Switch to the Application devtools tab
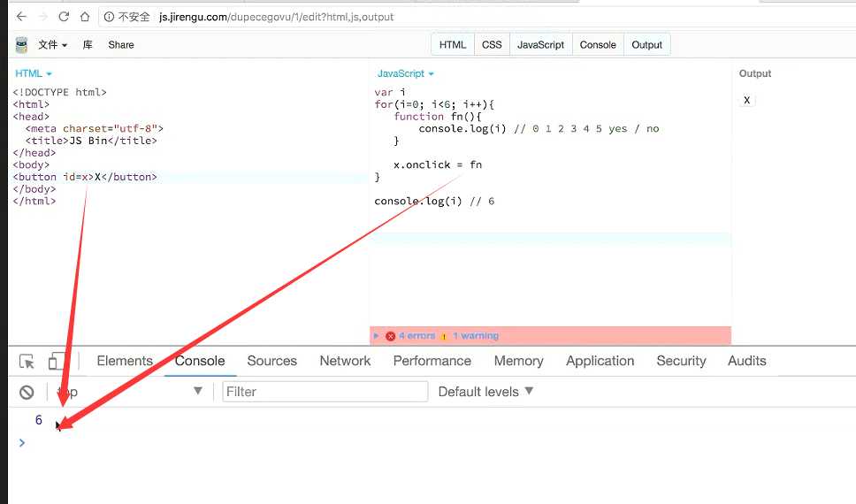This screenshot has width=856, height=504. (x=600, y=361)
